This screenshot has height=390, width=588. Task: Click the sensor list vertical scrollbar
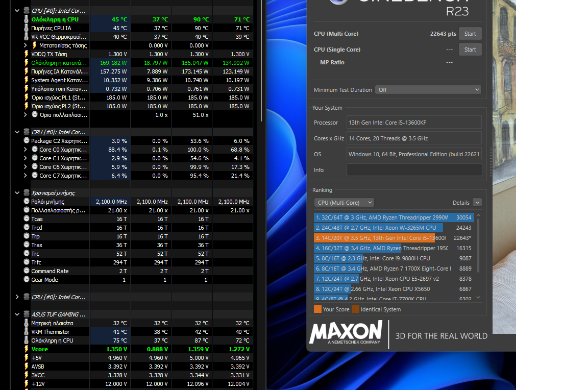261,60
